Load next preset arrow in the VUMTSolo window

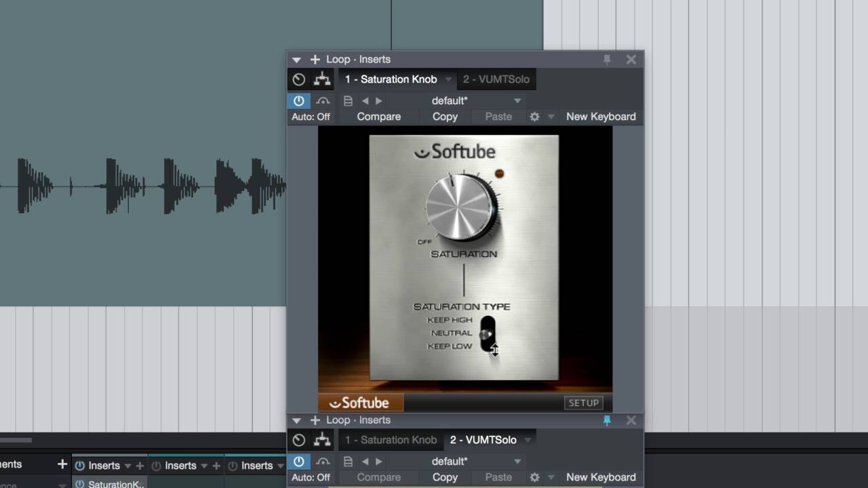tap(378, 462)
